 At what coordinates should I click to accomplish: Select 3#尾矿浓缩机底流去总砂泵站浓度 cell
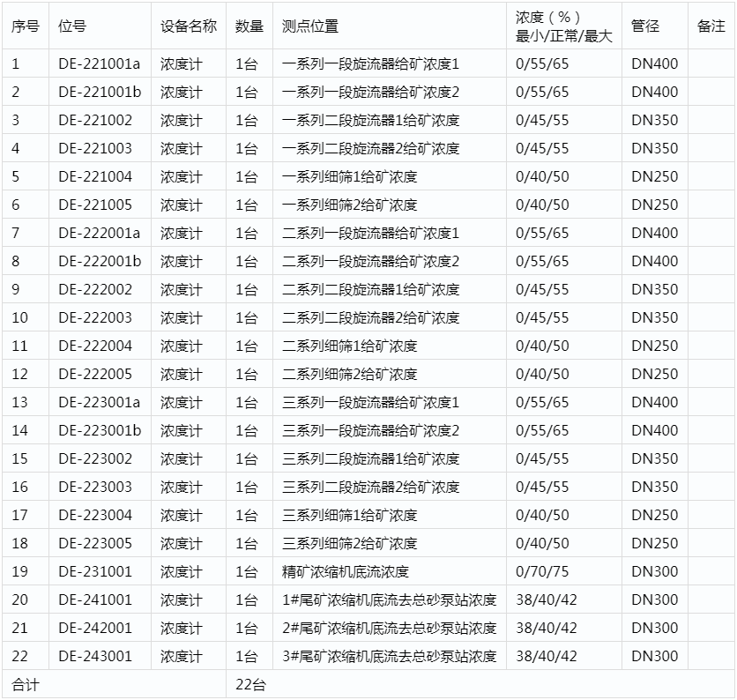pyautogui.click(x=389, y=656)
